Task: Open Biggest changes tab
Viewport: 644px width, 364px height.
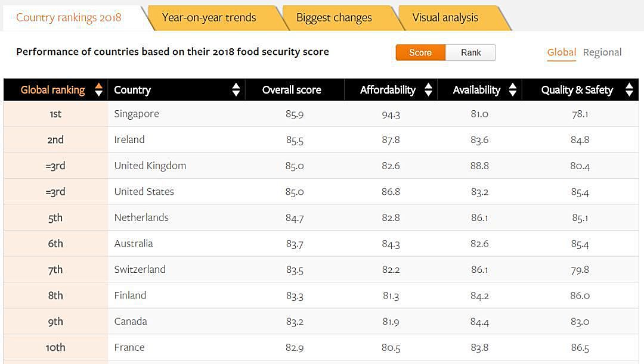Action: pos(334,18)
